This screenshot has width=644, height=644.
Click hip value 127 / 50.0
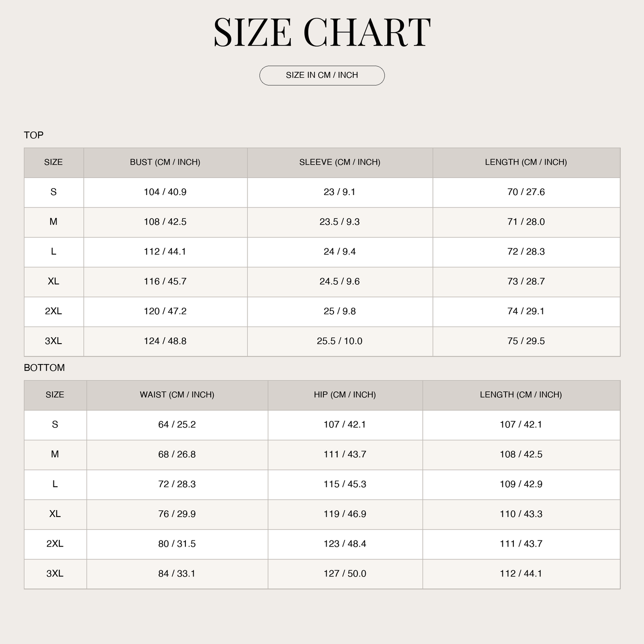coord(345,574)
